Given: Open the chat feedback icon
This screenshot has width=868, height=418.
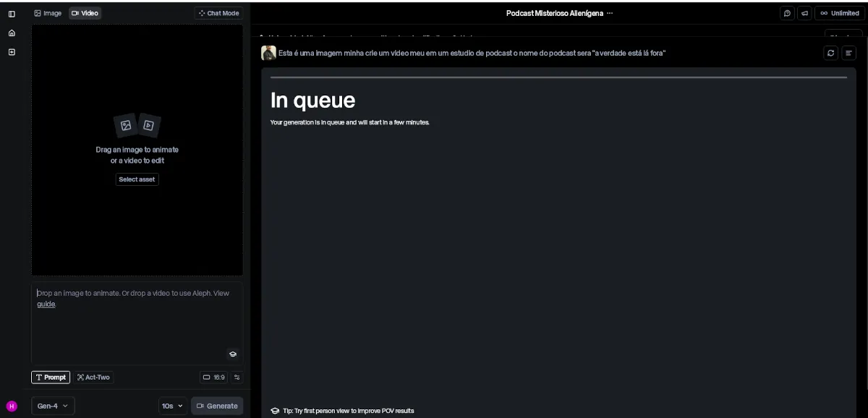Looking at the screenshot, I should [787, 13].
